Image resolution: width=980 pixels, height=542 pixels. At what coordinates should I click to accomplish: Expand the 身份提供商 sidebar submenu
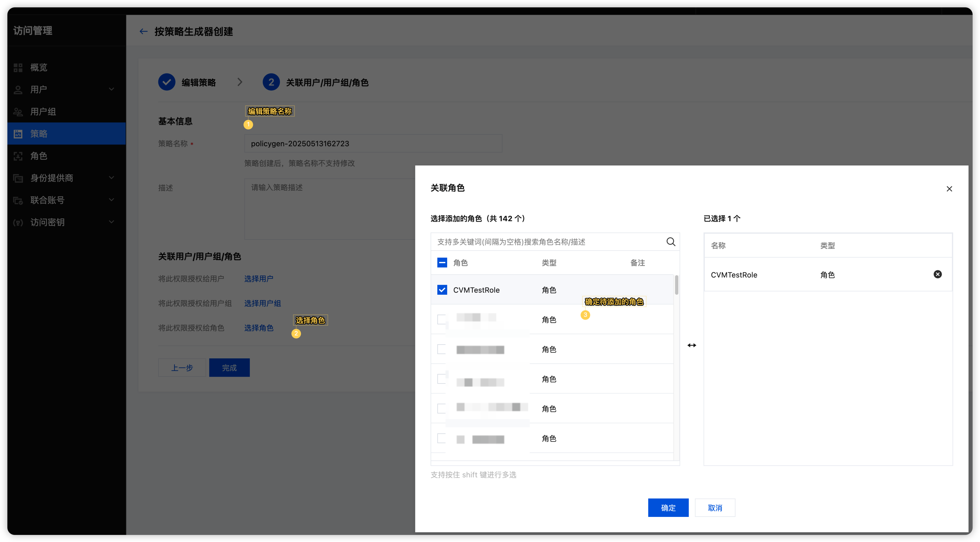click(x=111, y=178)
